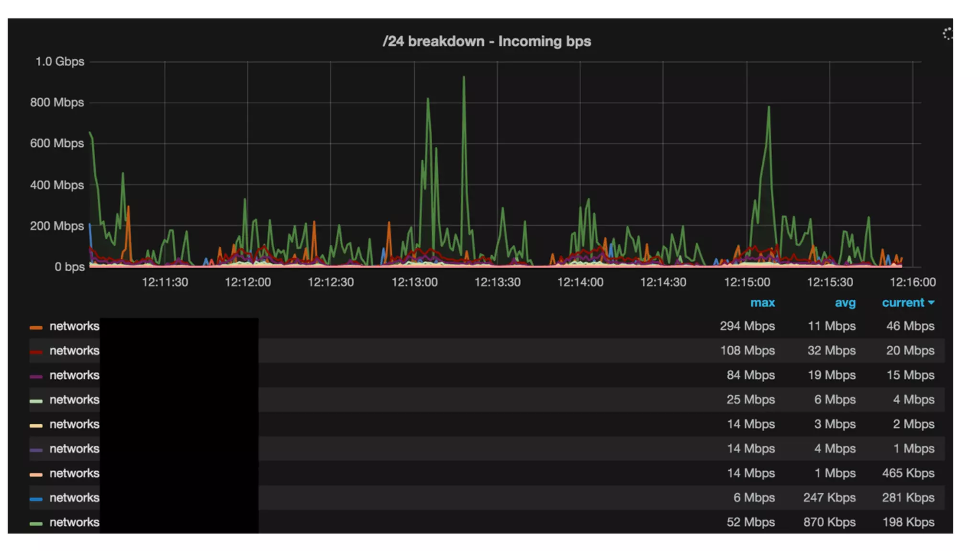
Task: Toggle networks series with 281 Kbps current
Action: click(x=74, y=498)
